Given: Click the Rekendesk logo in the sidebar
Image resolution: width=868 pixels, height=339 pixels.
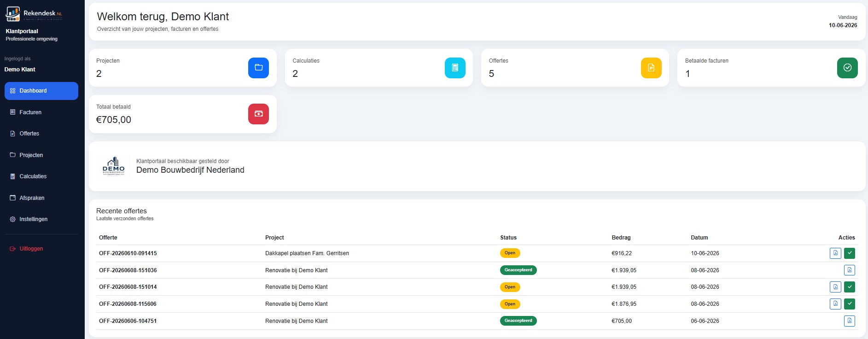Looking at the screenshot, I should tap(34, 14).
